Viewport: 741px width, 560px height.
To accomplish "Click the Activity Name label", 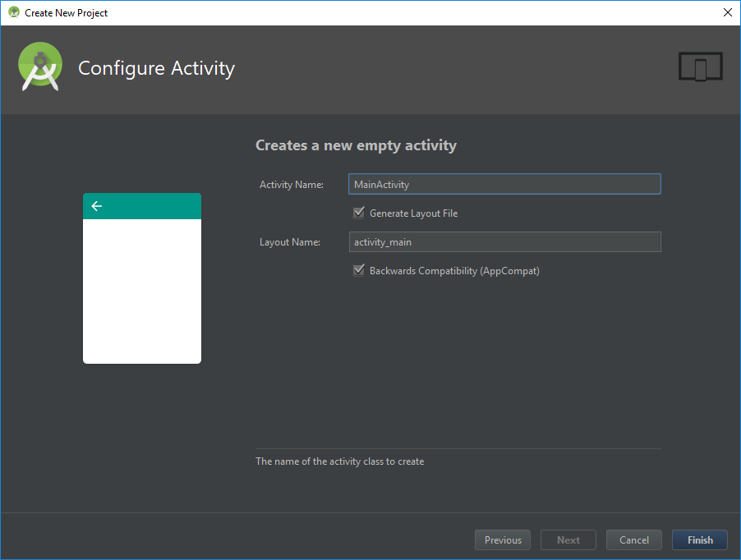I will (x=292, y=185).
